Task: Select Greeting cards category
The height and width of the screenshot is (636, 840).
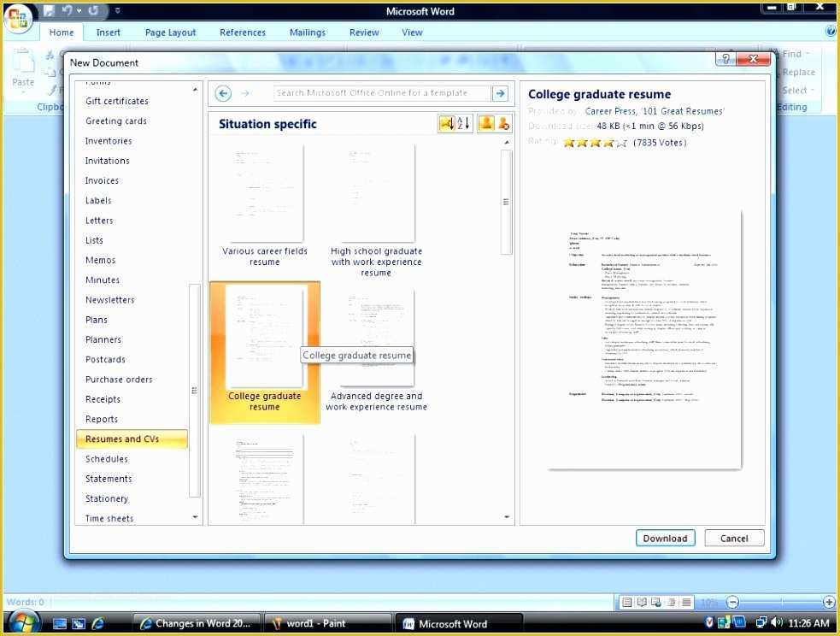Action: point(115,121)
